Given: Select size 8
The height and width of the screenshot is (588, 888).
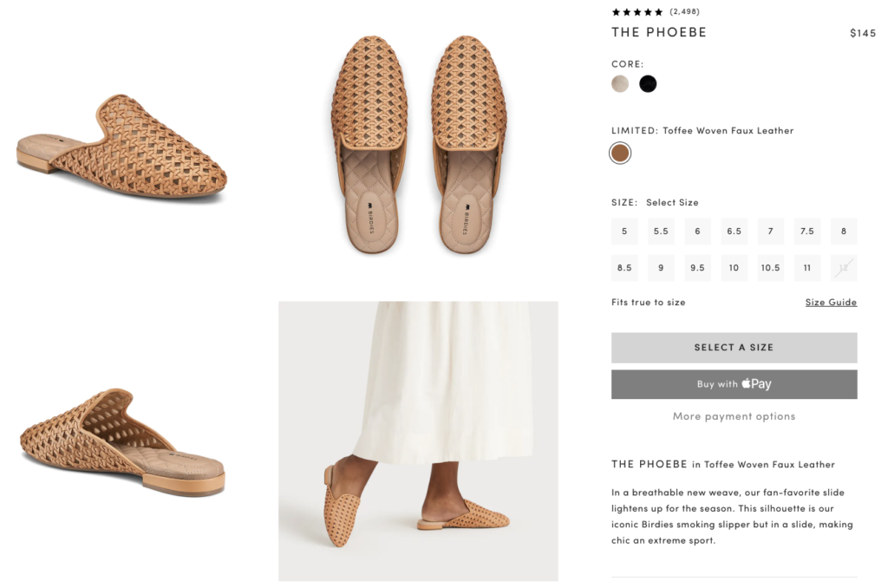Looking at the screenshot, I should pyautogui.click(x=844, y=232).
